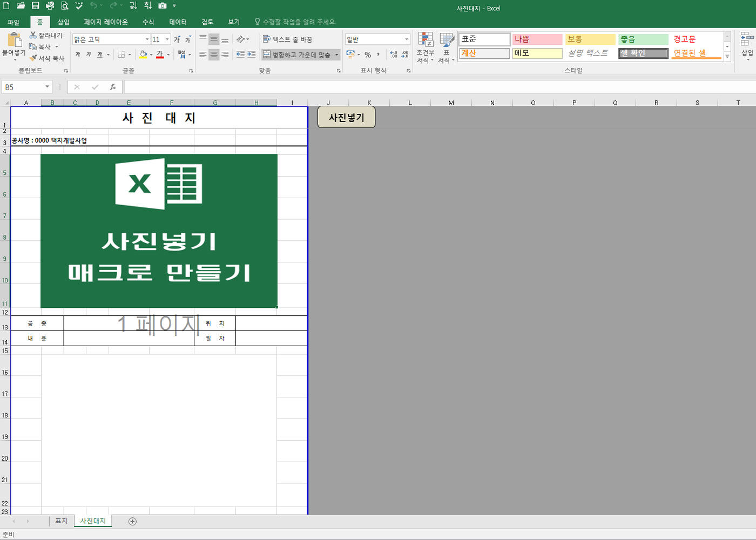Viewport: 756px width, 540px height.
Task: Cut selection with 잘라내기
Action: pos(46,35)
